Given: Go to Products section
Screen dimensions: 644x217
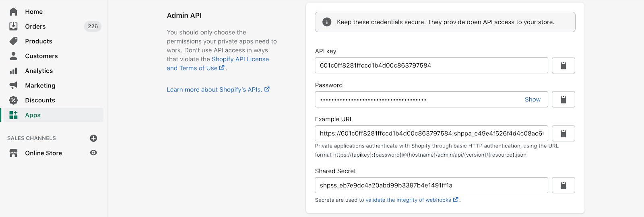Looking at the screenshot, I should tap(39, 41).
